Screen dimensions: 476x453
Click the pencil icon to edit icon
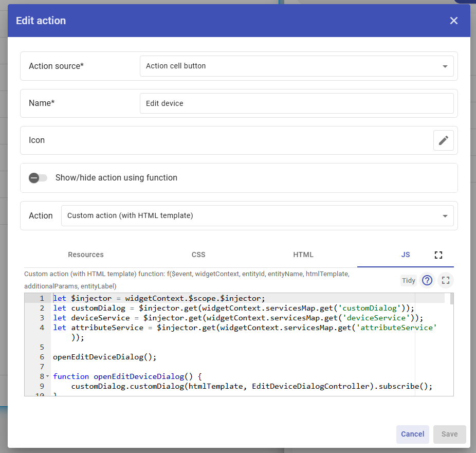[443, 140]
